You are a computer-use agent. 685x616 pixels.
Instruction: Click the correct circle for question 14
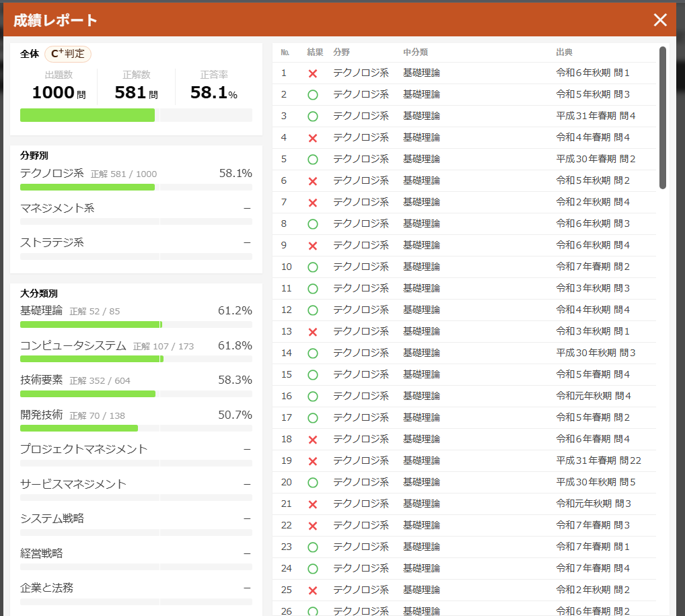(313, 353)
